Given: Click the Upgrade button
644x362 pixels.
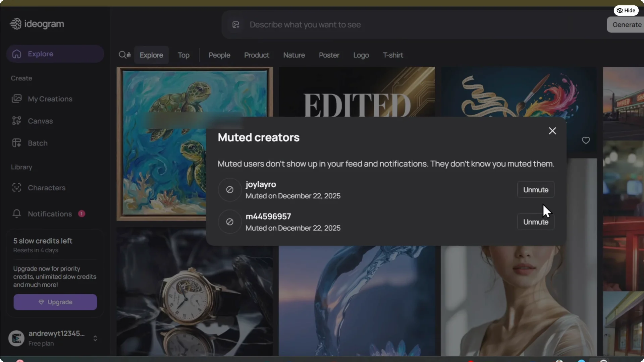Looking at the screenshot, I should tap(55, 302).
